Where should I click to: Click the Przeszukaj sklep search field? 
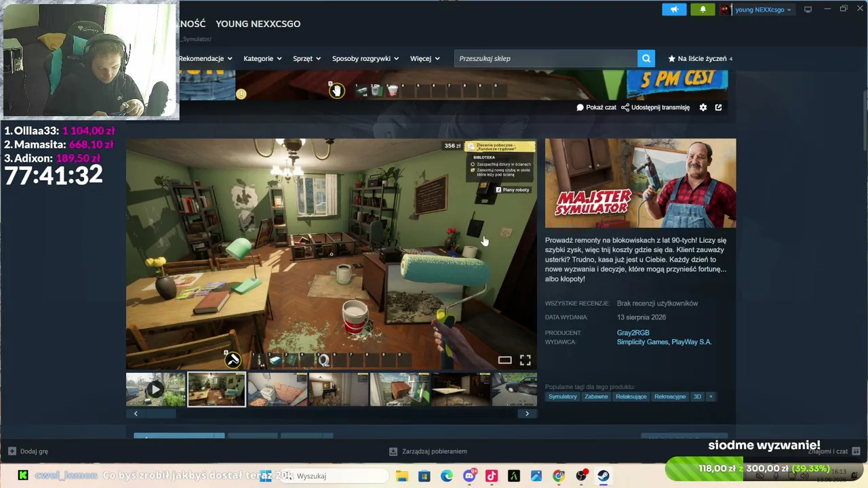[546, 58]
